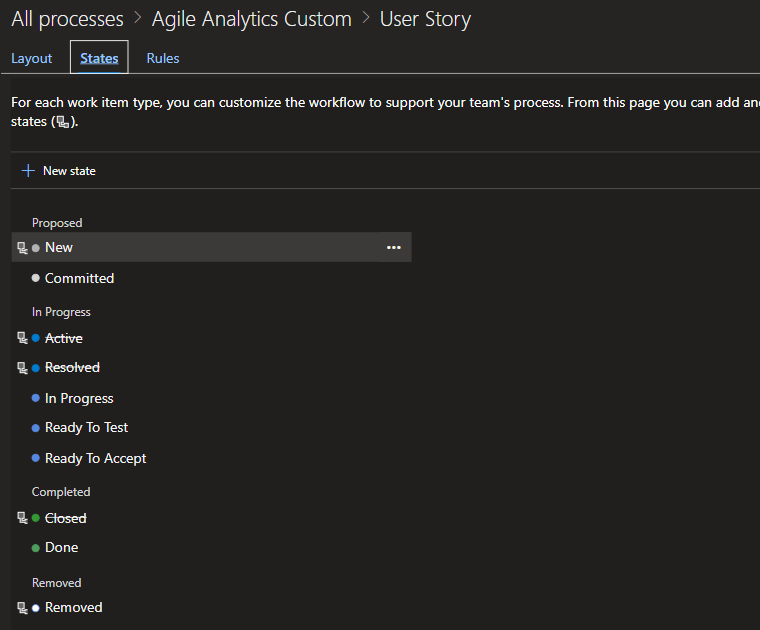The height and width of the screenshot is (630, 760).
Task: Select the States tab
Action: [x=99, y=58]
